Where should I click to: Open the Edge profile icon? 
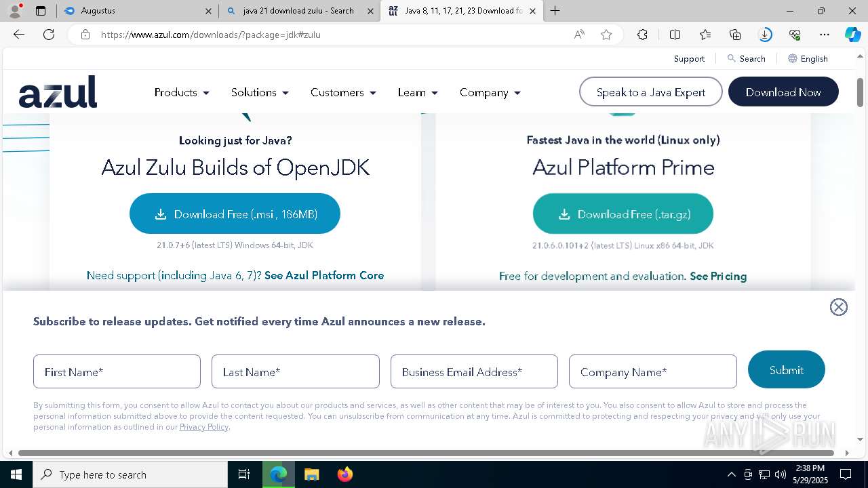tap(14, 11)
